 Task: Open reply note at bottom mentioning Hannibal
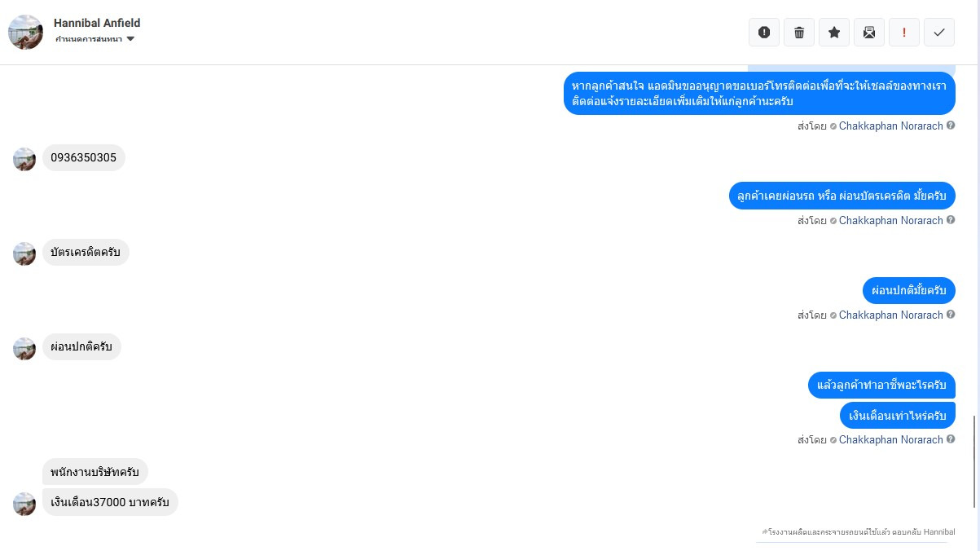(858, 531)
